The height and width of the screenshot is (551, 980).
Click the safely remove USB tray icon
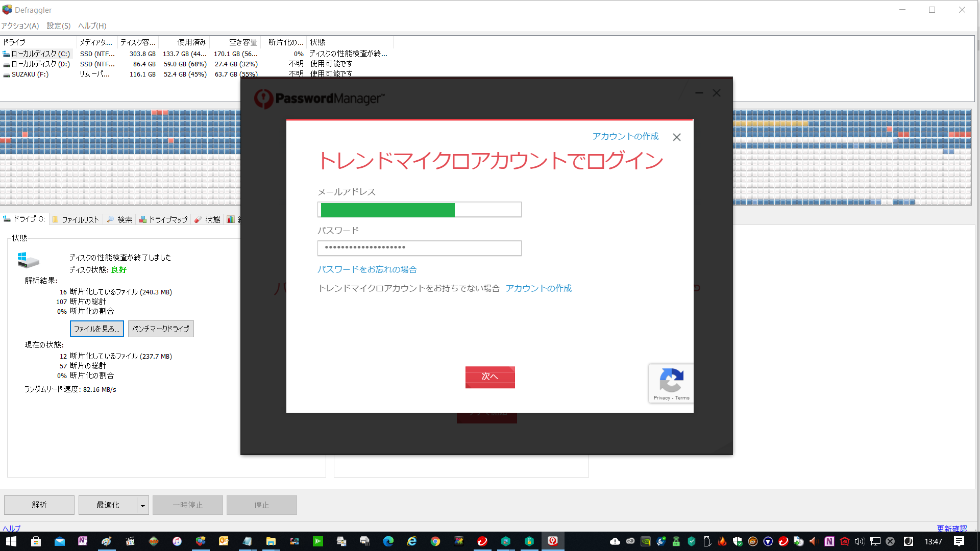click(x=707, y=541)
